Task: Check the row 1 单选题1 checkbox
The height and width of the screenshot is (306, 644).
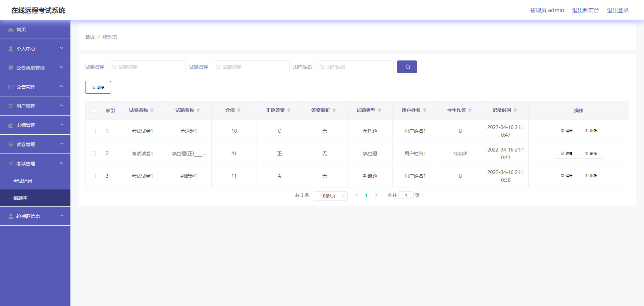Action: tap(93, 131)
